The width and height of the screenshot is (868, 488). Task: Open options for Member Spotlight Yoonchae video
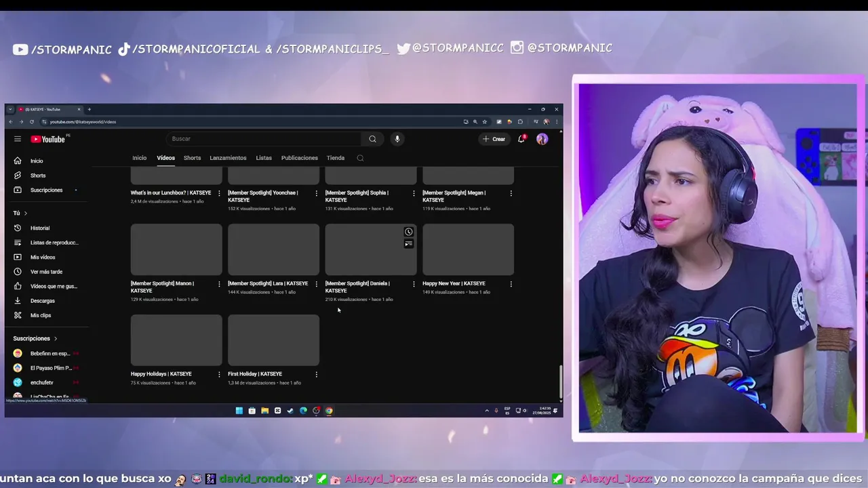tap(316, 193)
